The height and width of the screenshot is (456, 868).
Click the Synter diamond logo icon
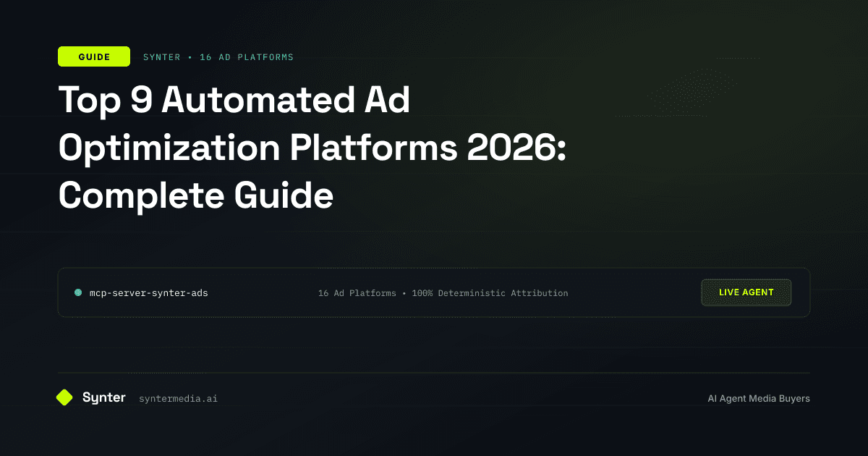pos(65,397)
